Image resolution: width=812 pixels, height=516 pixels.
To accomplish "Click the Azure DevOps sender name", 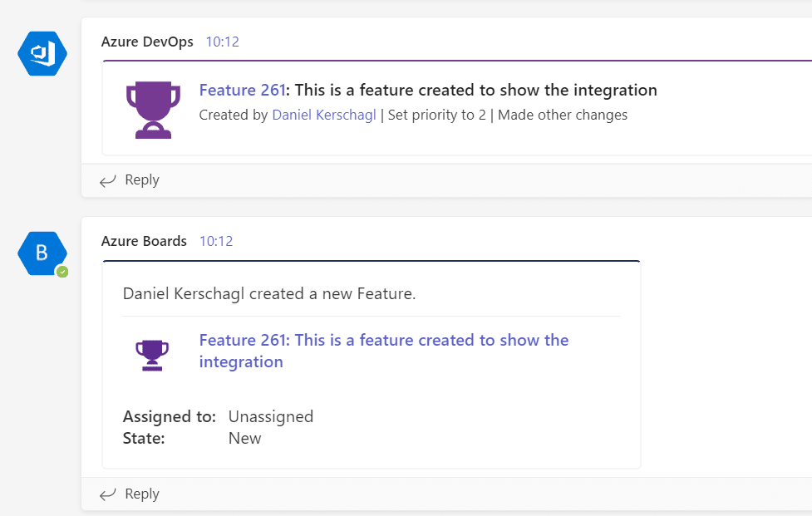I will pyautogui.click(x=147, y=42).
